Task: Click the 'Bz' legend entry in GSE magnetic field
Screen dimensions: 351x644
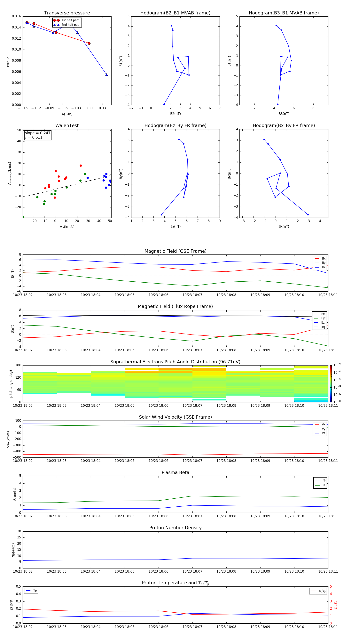Action: [x=320, y=267]
